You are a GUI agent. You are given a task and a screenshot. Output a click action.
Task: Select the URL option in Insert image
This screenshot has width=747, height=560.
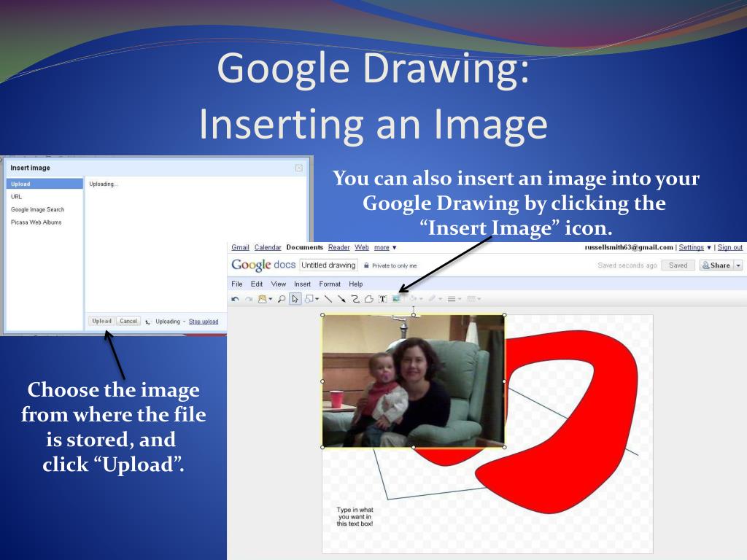pyautogui.click(x=16, y=197)
